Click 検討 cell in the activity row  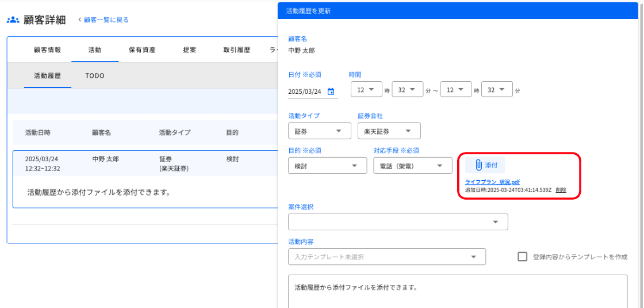[x=232, y=159]
